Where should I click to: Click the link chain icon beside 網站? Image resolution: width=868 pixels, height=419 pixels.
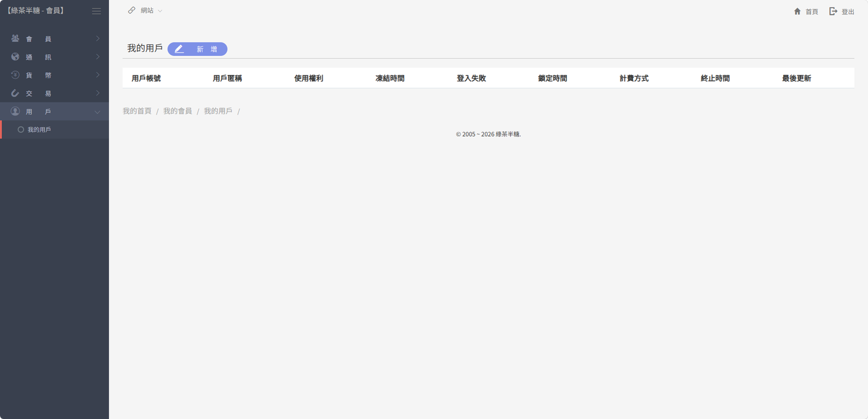click(x=132, y=10)
